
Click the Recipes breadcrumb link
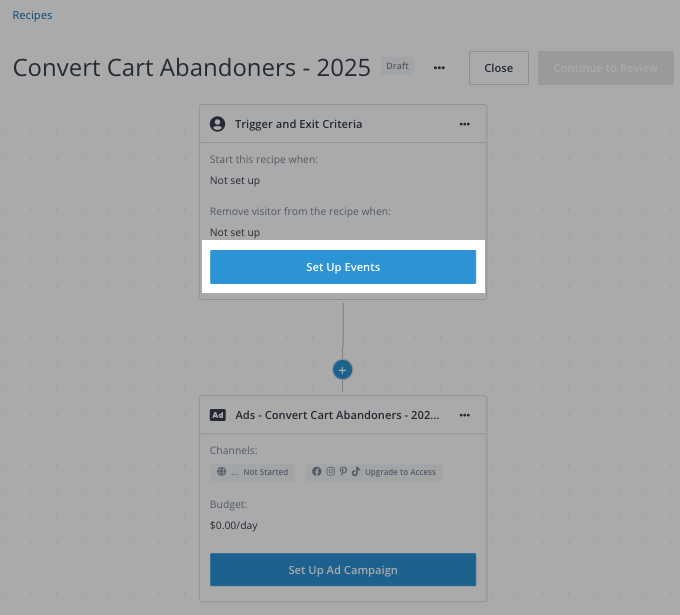click(x=32, y=15)
